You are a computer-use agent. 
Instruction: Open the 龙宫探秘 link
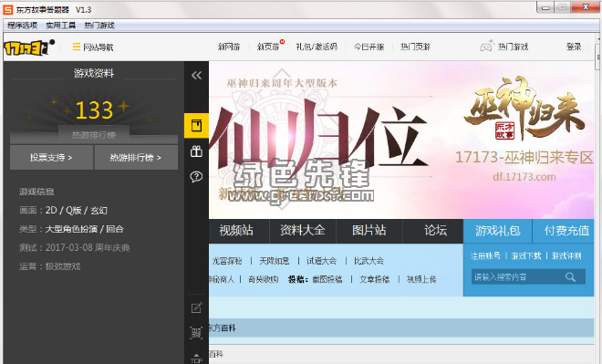pos(226,261)
